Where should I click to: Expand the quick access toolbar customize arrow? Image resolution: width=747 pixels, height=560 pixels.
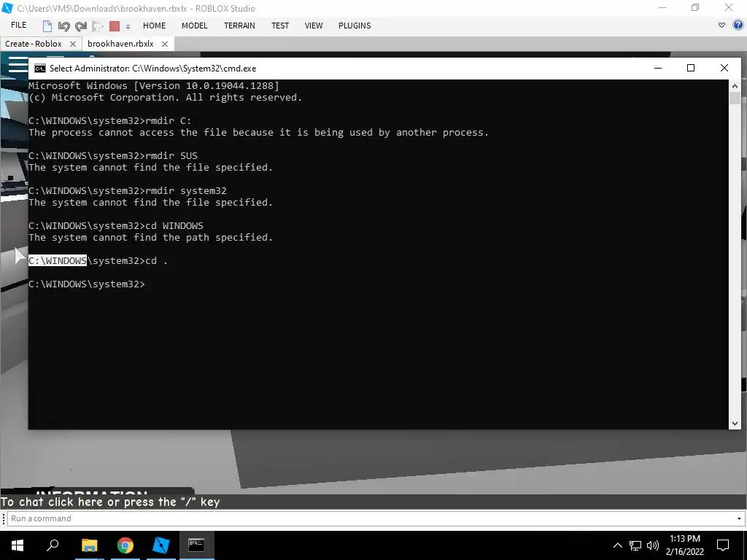pyautogui.click(x=128, y=27)
